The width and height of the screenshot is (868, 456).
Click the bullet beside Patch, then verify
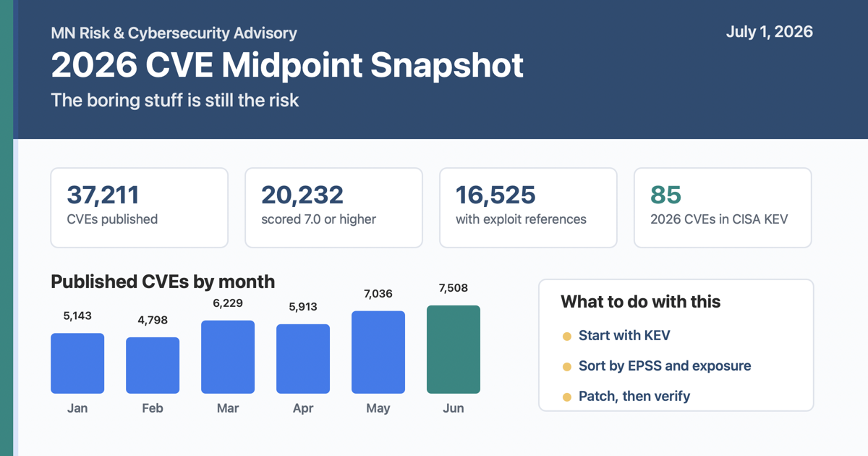(x=567, y=397)
